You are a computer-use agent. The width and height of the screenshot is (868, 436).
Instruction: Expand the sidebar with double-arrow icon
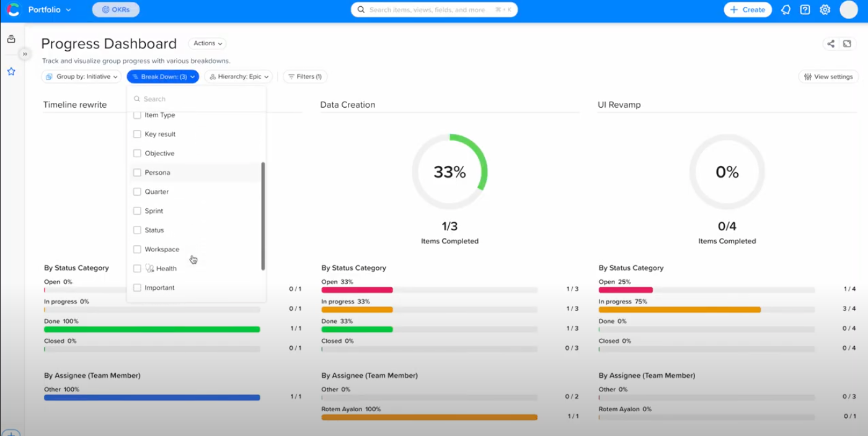tap(25, 54)
